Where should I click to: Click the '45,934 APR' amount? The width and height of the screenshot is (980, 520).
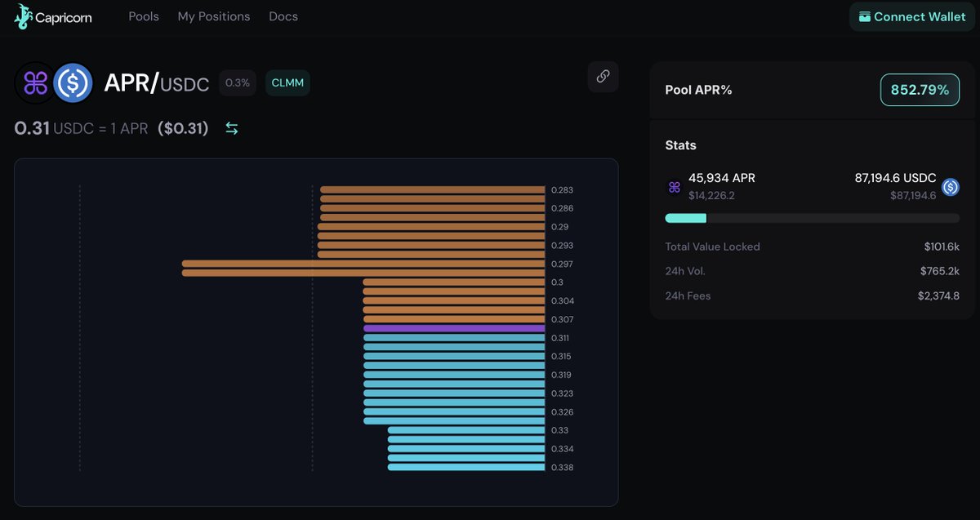[x=722, y=178]
